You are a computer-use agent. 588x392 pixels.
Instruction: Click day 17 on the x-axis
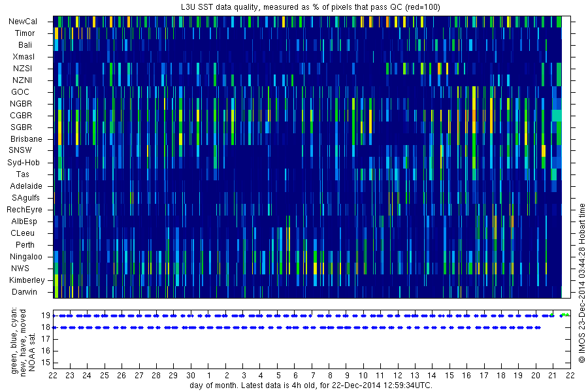tap(483, 375)
